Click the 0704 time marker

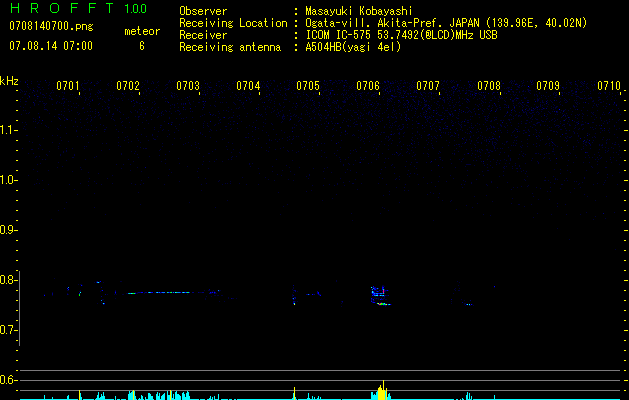(x=248, y=85)
